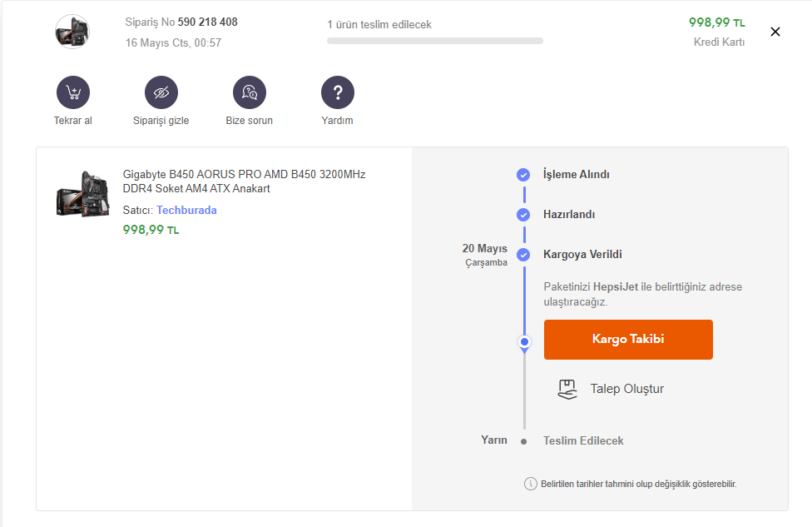
Task: Click the current status dot on timeline
Action: [524, 341]
